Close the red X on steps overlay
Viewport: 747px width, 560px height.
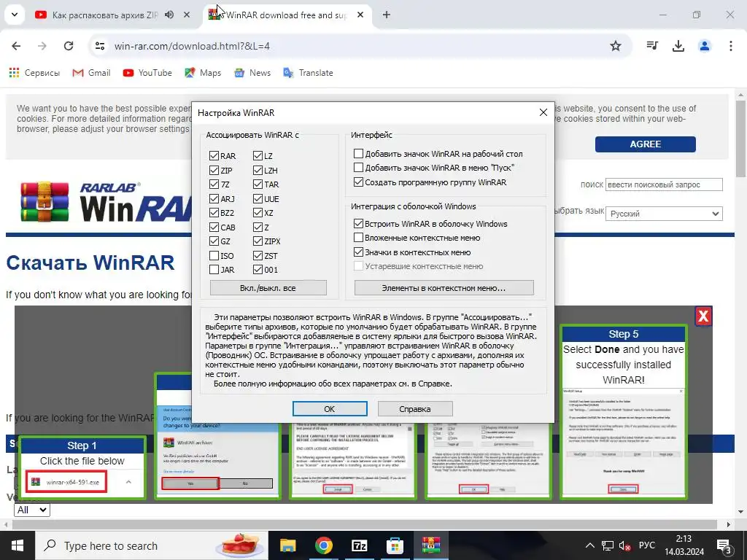click(704, 316)
